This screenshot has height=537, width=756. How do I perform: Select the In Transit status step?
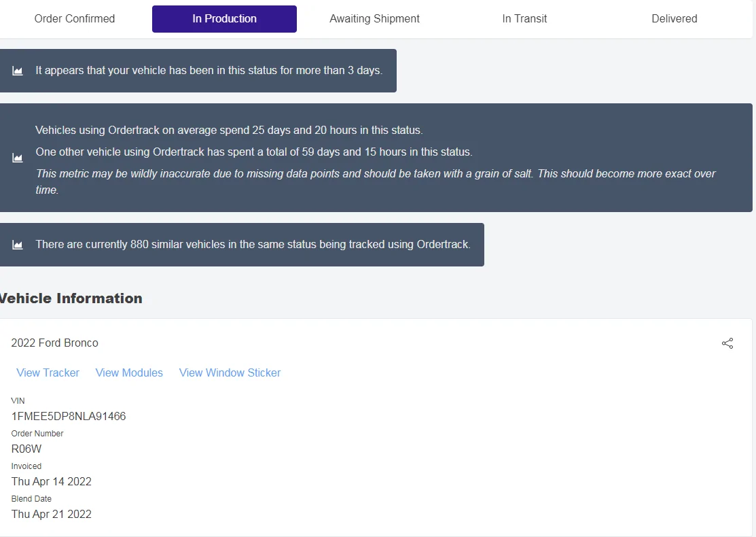point(524,19)
